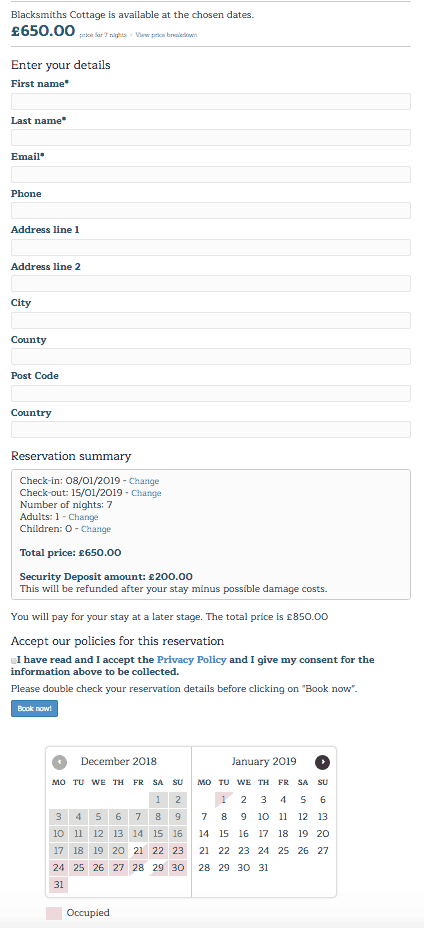This screenshot has width=424, height=928.
Task: Go to previous month in calendar
Action: tap(59, 762)
